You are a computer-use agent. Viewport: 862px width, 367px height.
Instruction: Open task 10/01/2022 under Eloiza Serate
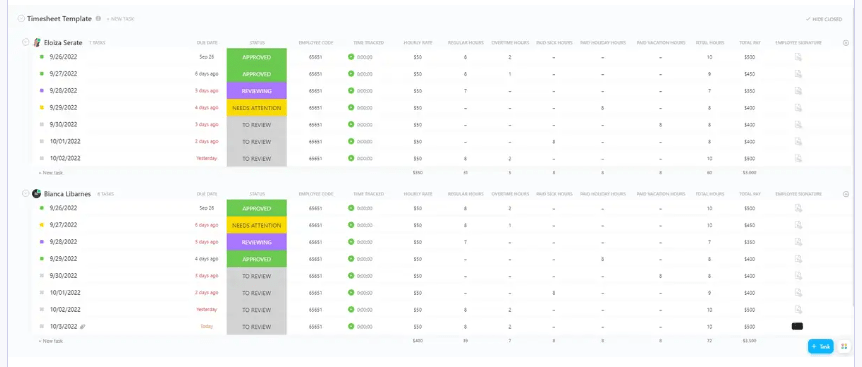point(65,141)
